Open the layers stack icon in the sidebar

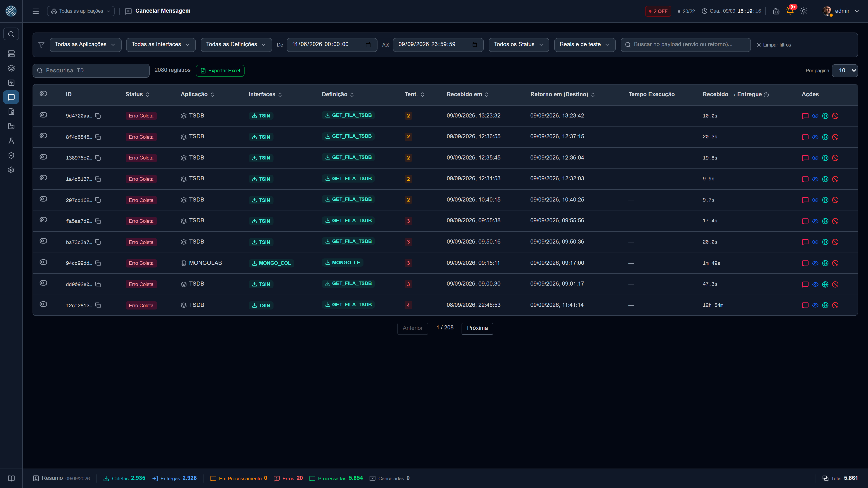point(11,68)
